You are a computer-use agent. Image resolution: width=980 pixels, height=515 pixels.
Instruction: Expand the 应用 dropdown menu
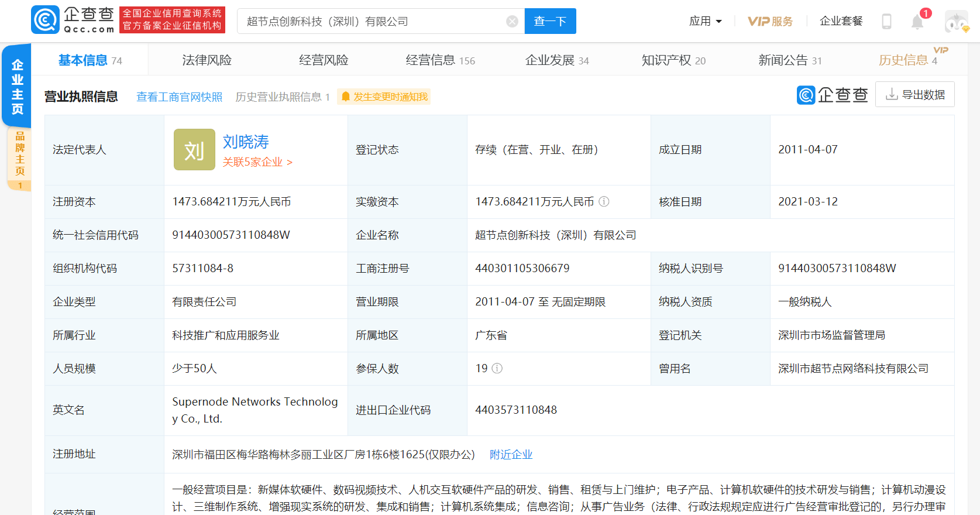point(705,21)
